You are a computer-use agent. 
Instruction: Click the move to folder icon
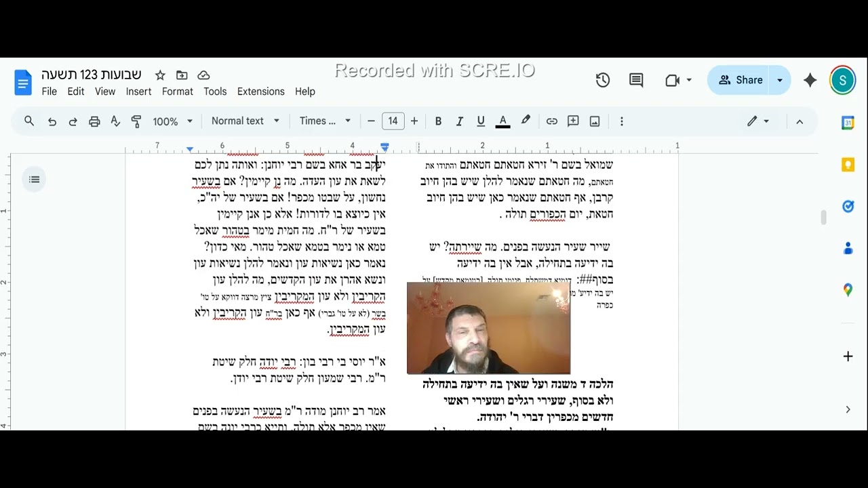pyautogui.click(x=182, y=75)
